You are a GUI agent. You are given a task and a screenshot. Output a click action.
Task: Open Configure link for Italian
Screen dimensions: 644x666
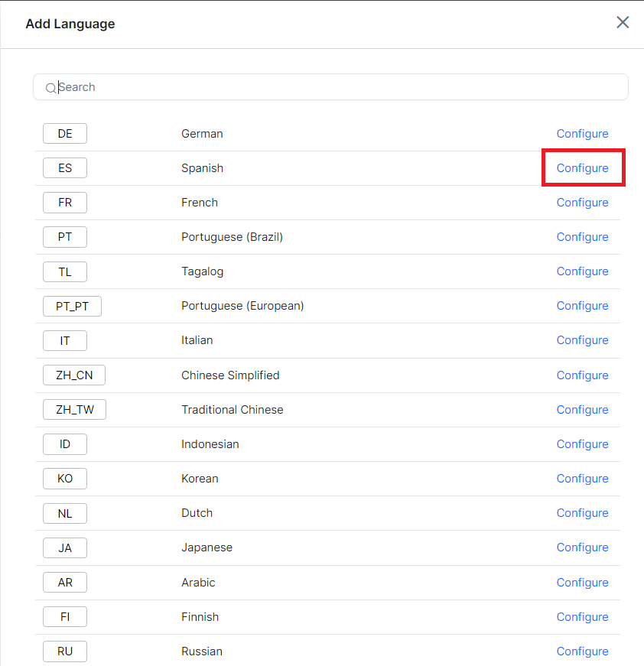click(582, 340)
